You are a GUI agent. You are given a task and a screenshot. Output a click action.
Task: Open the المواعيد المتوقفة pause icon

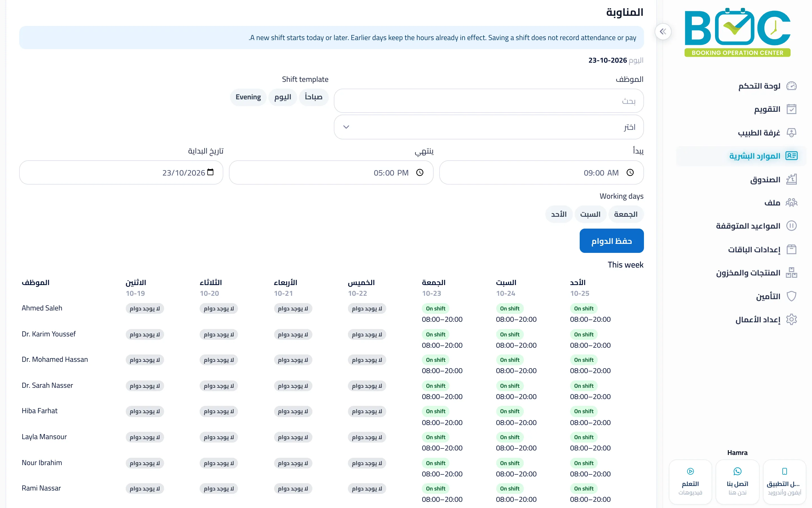(x=791, y=226)
